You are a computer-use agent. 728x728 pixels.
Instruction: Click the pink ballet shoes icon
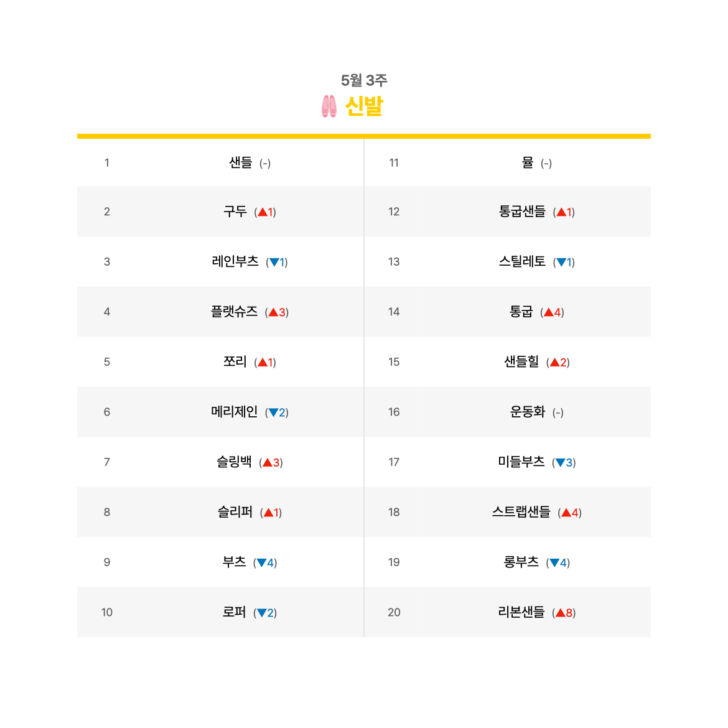[329, 106]
